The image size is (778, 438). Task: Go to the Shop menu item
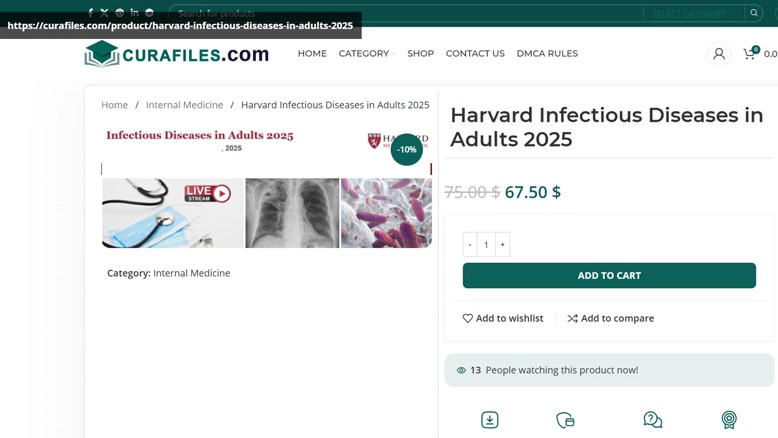[x=420, y=54]
